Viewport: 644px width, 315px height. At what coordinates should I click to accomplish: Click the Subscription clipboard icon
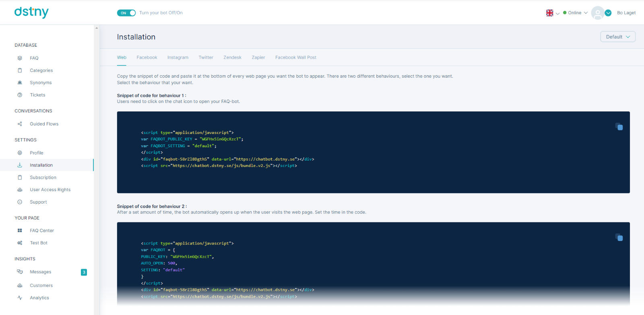coord(20,177)
